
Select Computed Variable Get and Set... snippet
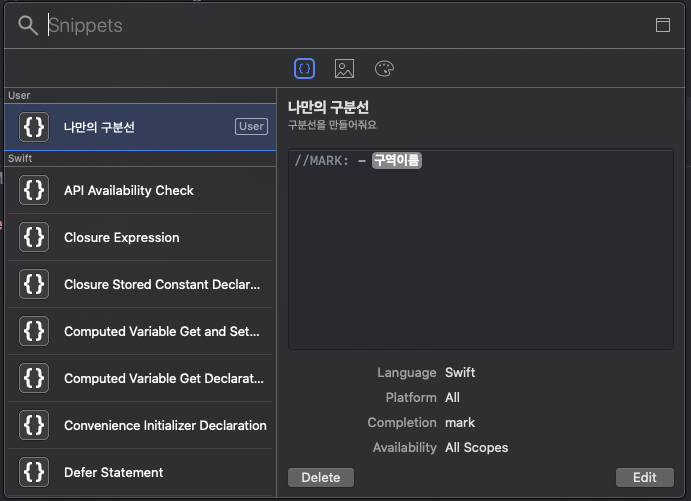[140, 331]
